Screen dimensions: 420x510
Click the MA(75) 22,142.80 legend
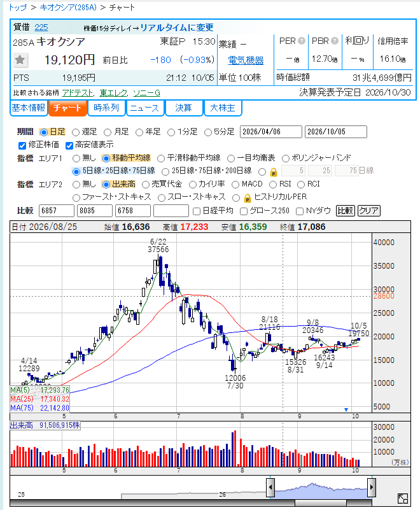pos(39,408)
